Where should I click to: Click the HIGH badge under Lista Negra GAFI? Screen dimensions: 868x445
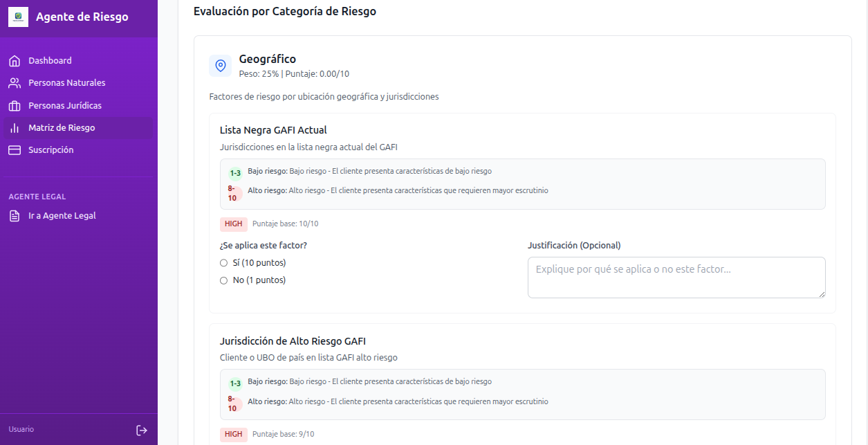(x=233, y=224)
